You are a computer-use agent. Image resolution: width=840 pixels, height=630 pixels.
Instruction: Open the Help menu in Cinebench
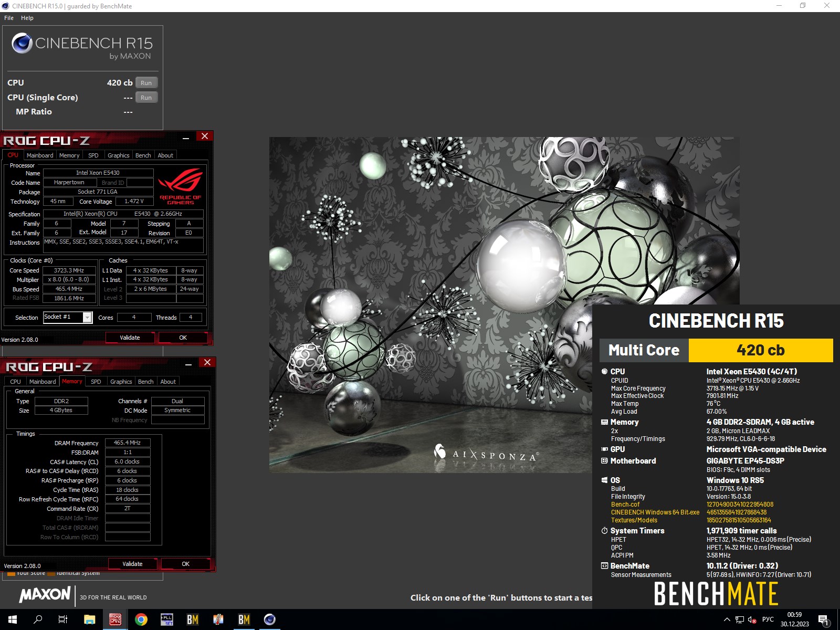click(27, 18)
